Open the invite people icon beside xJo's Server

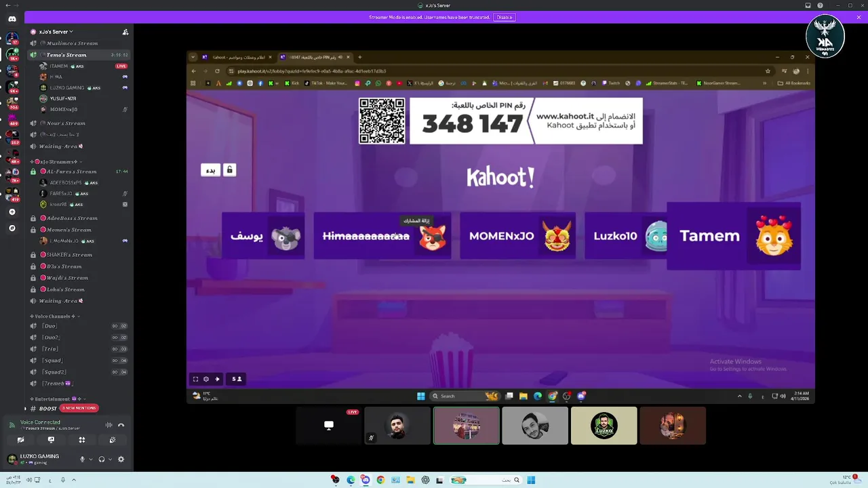pos(125,32)
